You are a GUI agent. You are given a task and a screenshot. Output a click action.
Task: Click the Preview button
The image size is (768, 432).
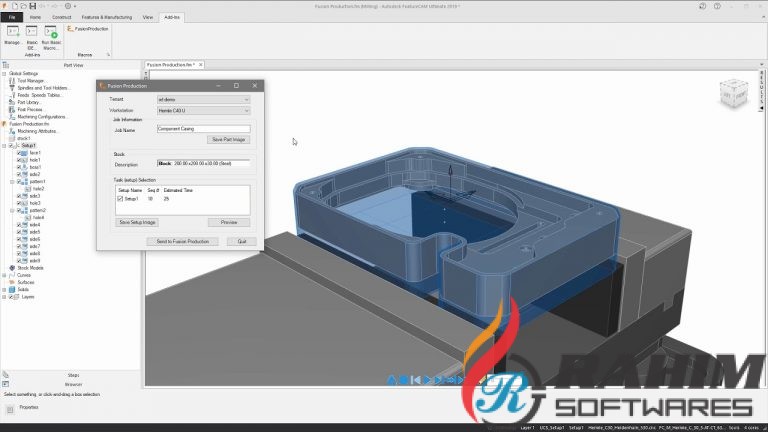[229, 222]
